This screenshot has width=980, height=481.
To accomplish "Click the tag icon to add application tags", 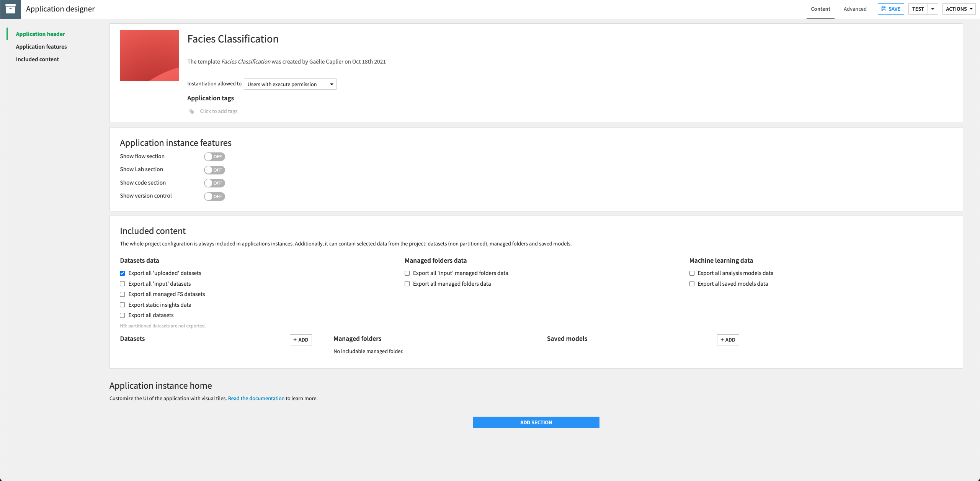I will click(191, 111).
